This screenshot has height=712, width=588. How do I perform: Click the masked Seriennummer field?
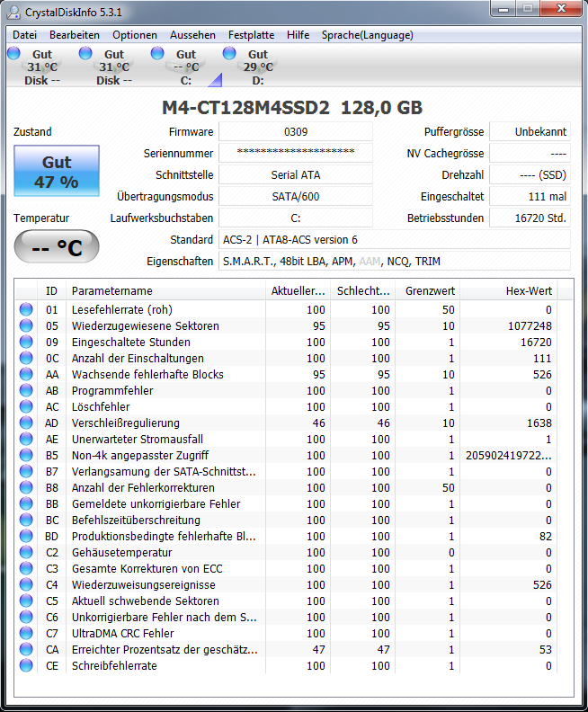point(296,153)
